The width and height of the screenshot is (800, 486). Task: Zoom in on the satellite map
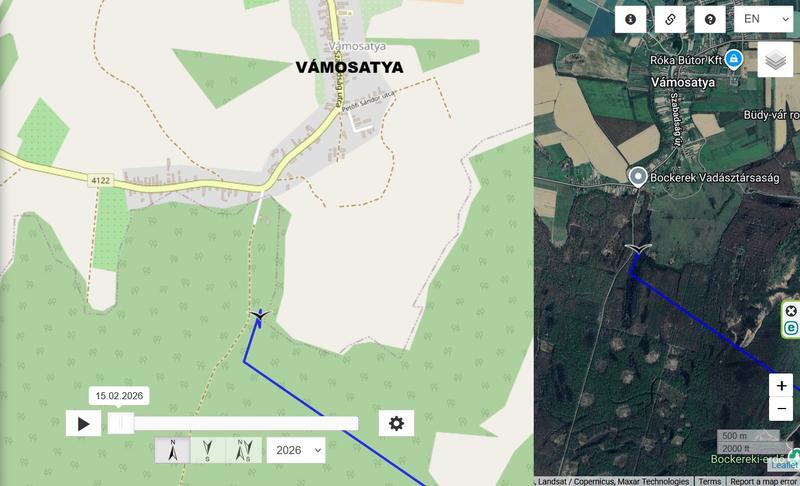[781, 386]
